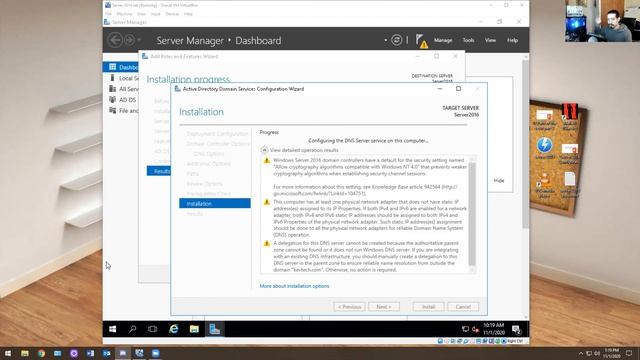Viewport: 640px width, 360px height.
Task: Minimize the AD DS Configuration Wizard
Action: click(x=440, y=89)
